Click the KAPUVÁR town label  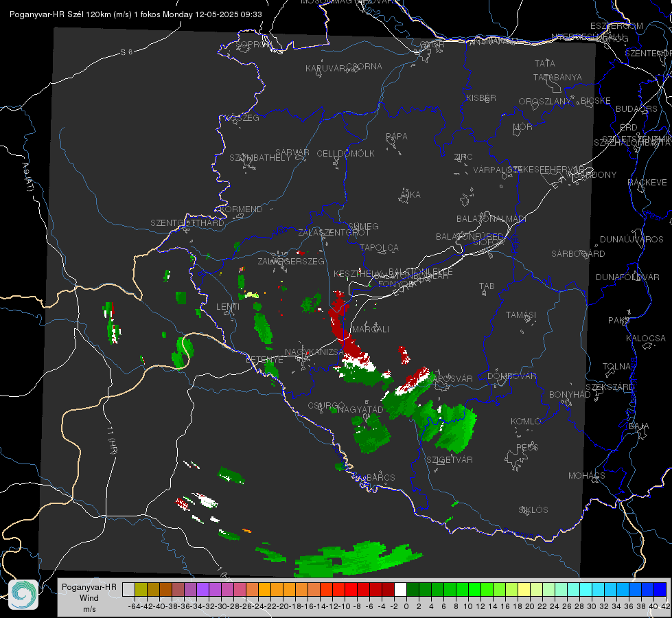click(325, 69)
